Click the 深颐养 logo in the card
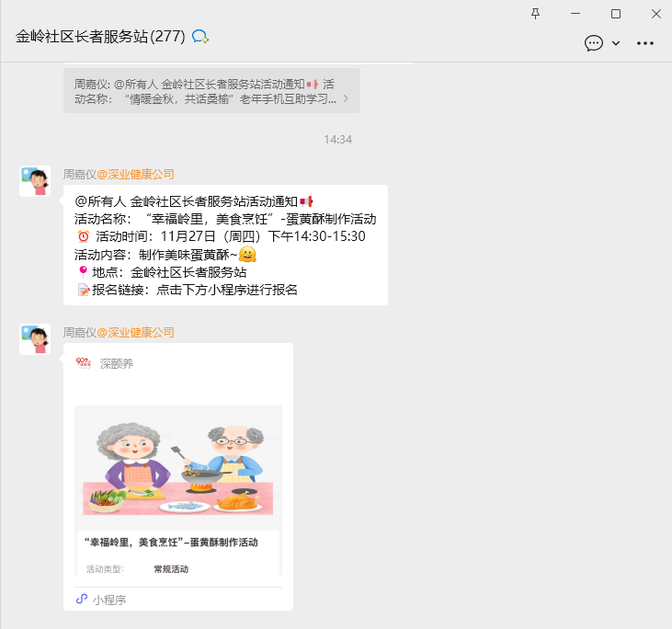 point(84,363)
